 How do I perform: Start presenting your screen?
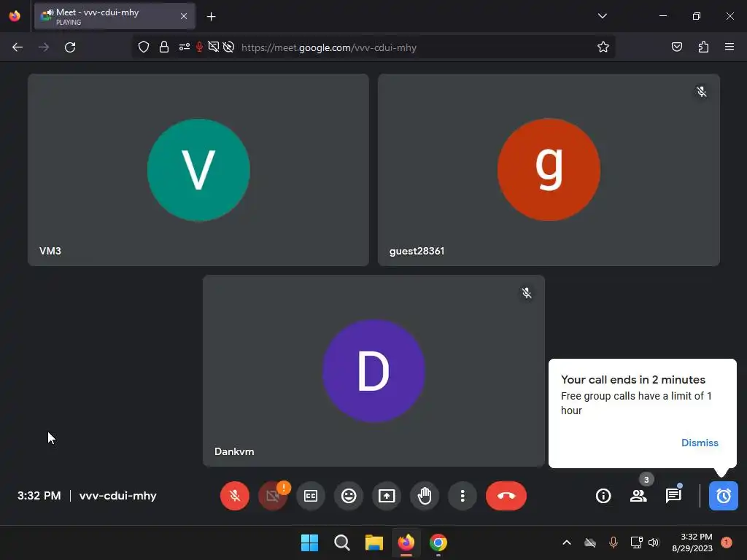pyautogui.click(x=387, y=496)
